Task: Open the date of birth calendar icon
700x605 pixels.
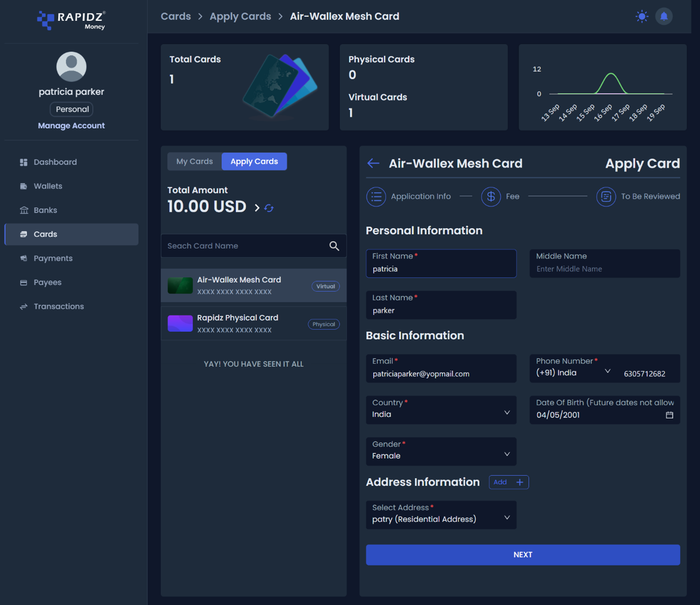Action: click(x=670, y=415)
